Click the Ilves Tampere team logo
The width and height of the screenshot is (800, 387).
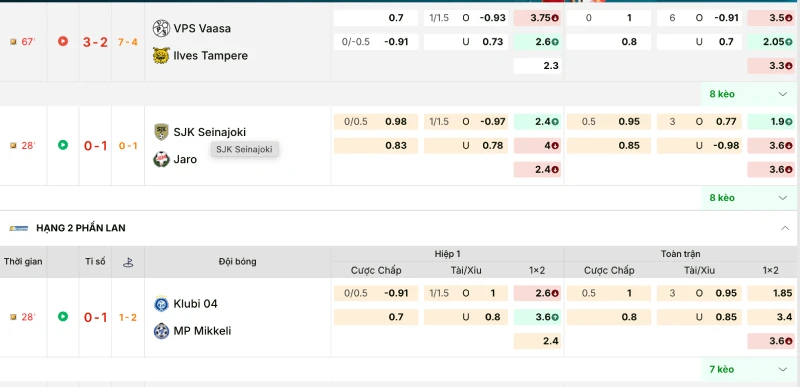coord(161,55)
